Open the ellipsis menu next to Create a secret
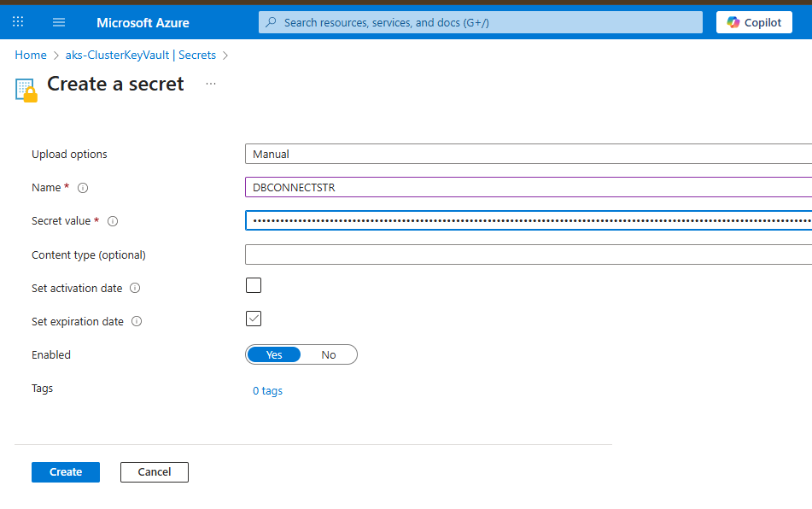The image size is (812, 509). pyautogui.click(x=210, y=84)
